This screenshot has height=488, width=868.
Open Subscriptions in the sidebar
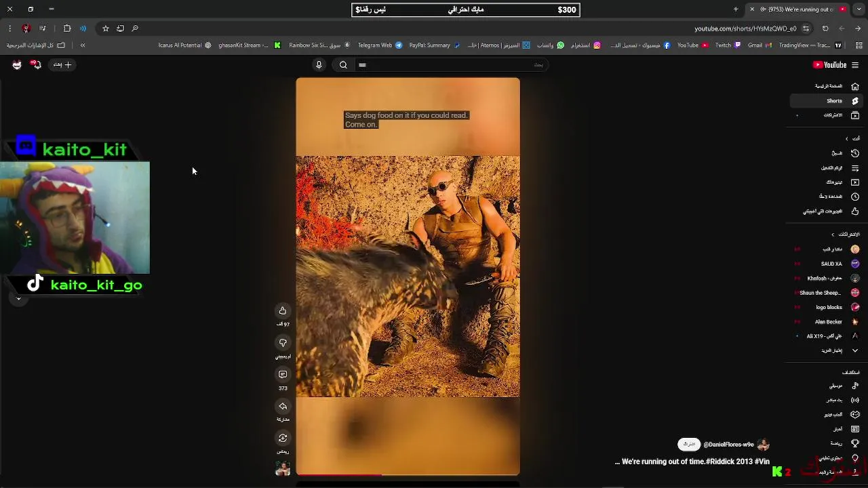point(828,115)
